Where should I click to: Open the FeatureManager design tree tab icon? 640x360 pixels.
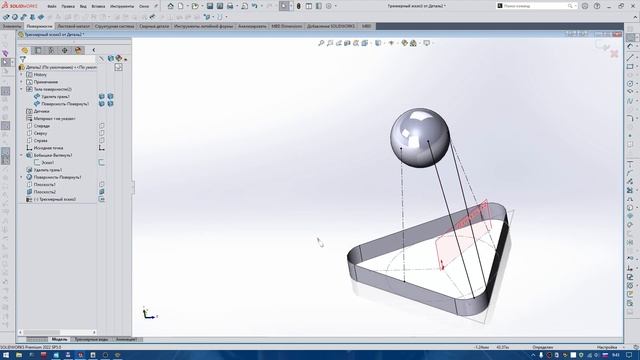[25, 50]
